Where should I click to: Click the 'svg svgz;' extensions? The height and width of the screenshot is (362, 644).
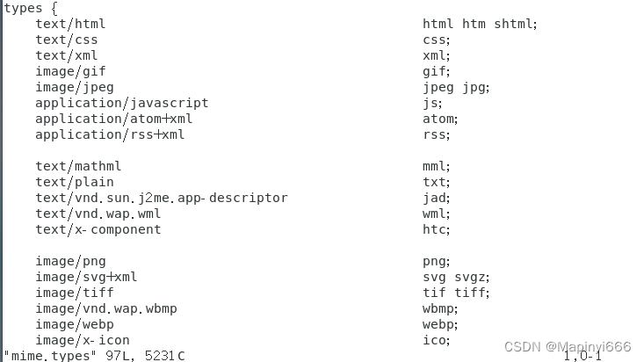pos(456,278)
